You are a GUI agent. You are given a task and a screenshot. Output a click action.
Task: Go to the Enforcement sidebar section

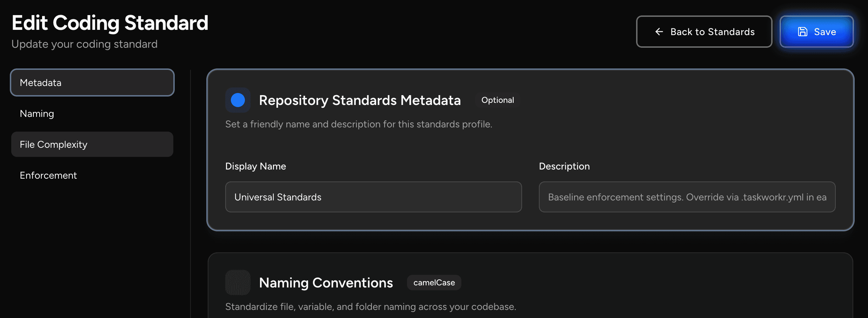(x=48, y=175)
